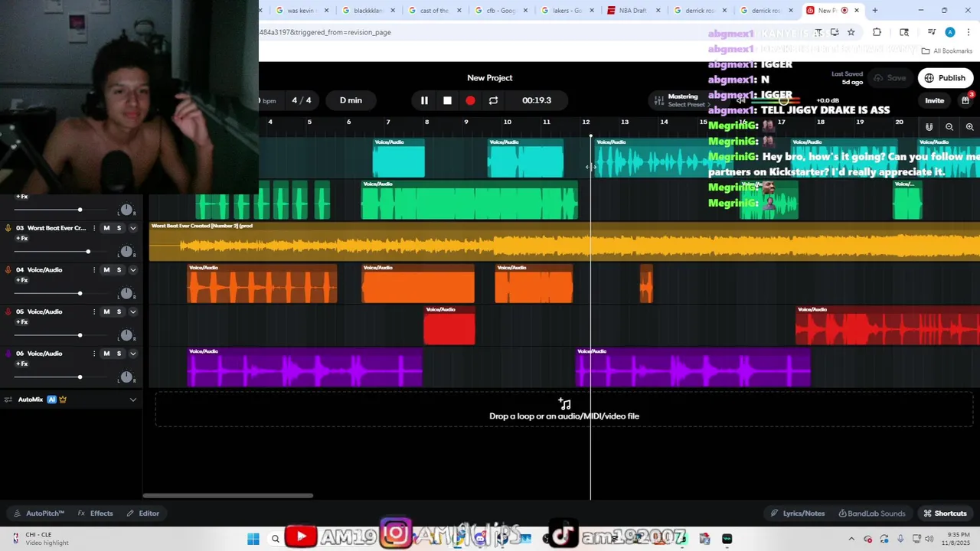The image size is (980, 551).
Task: Open track 04 three-dot options menu
Action: 94,269
